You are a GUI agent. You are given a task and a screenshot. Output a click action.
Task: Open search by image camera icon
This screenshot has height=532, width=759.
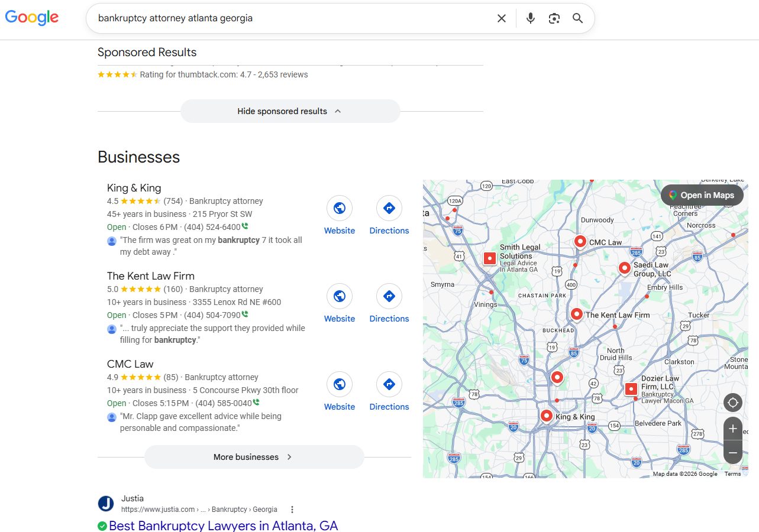(x=554, y=18)
